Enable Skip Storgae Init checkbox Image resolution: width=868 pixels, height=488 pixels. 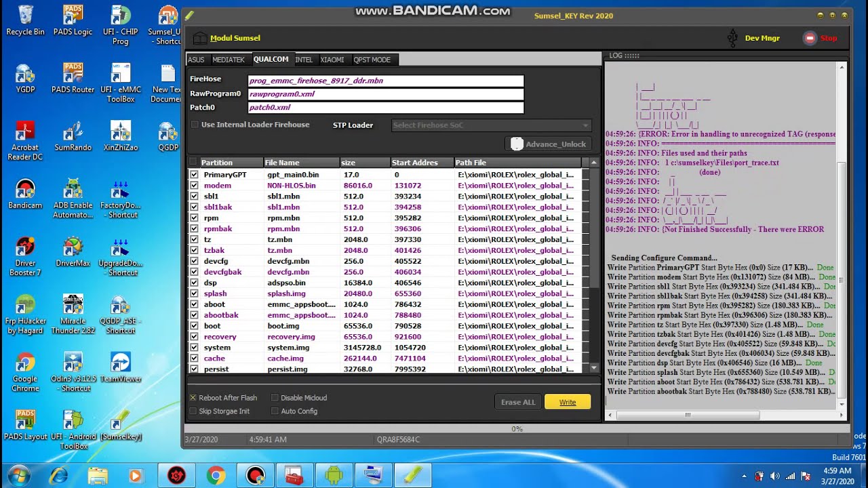pyautogui.click(x=193, y=411)
